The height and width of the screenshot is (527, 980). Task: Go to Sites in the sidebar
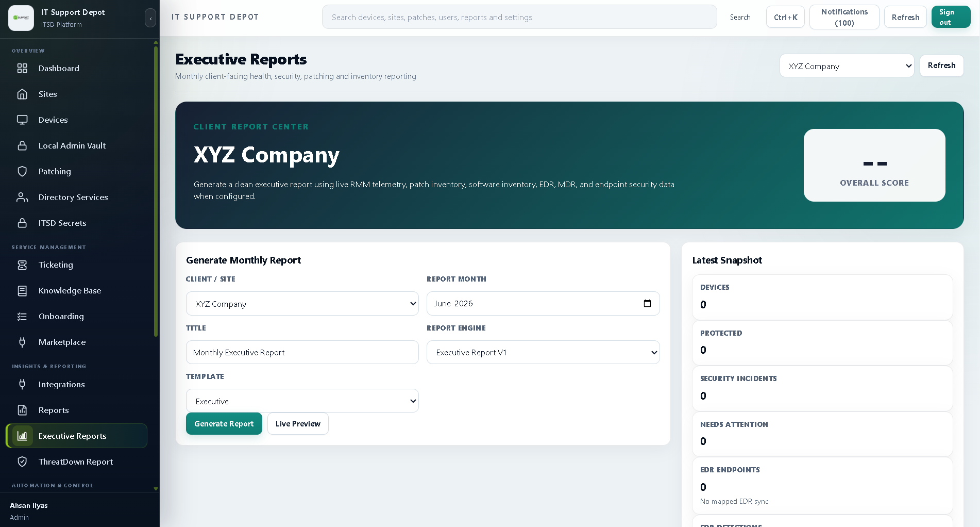[76, 94]
